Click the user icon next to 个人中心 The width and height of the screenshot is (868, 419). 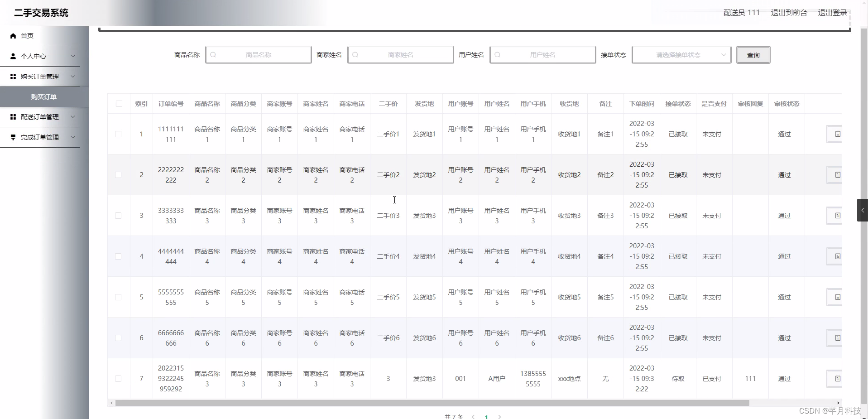pyautogui.click(x=13, y=56)
